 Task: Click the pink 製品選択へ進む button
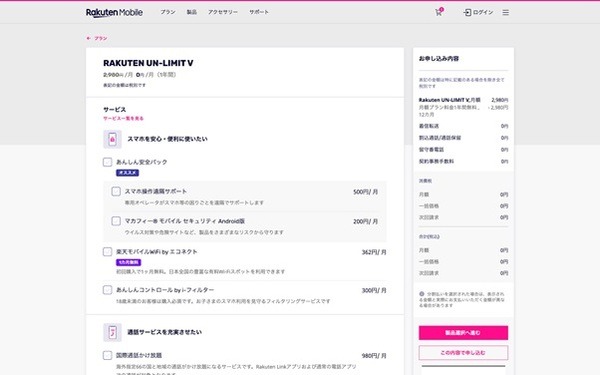tap(463, 333)
